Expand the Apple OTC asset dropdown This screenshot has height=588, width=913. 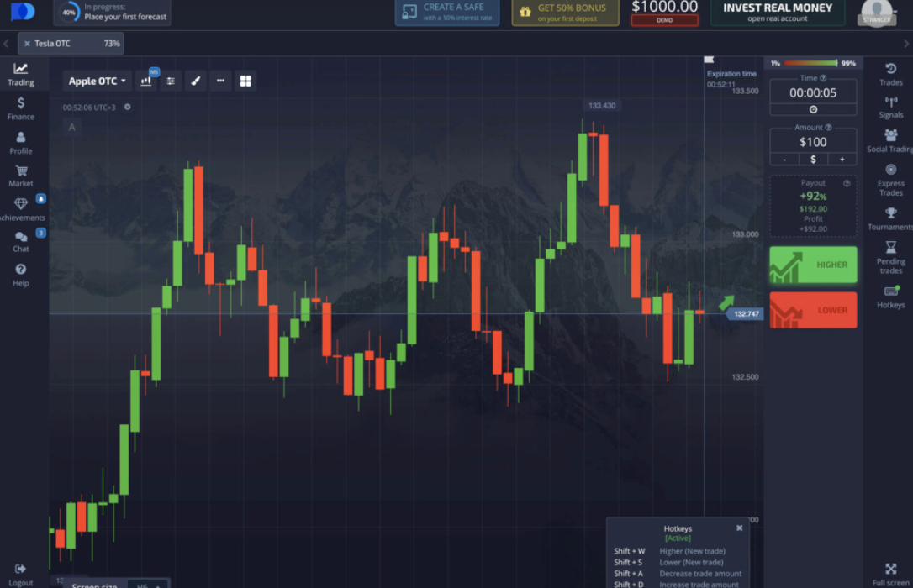[x=97, y=81]
